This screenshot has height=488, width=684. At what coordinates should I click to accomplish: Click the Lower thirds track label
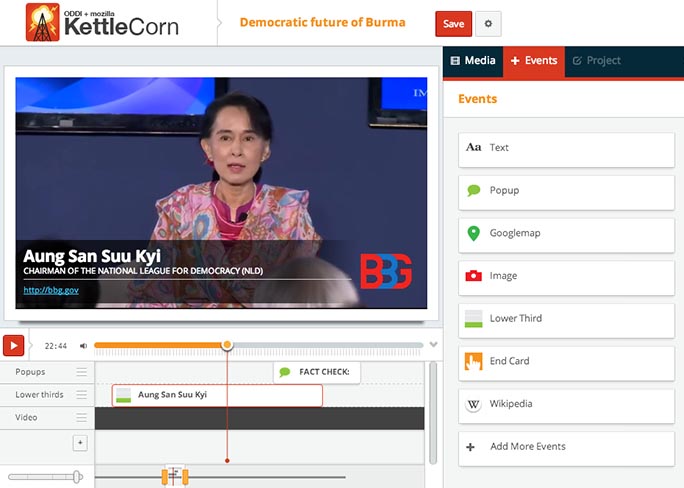(x=39, y=395)
